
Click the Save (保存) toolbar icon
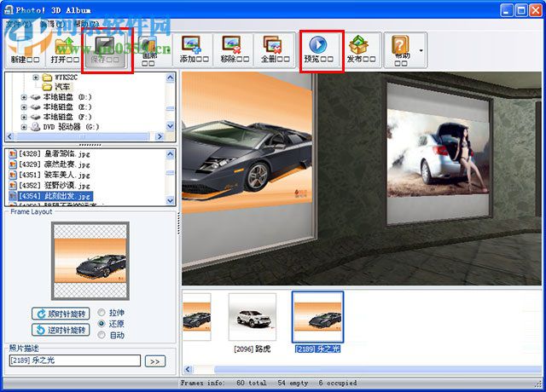pos(107,46)
